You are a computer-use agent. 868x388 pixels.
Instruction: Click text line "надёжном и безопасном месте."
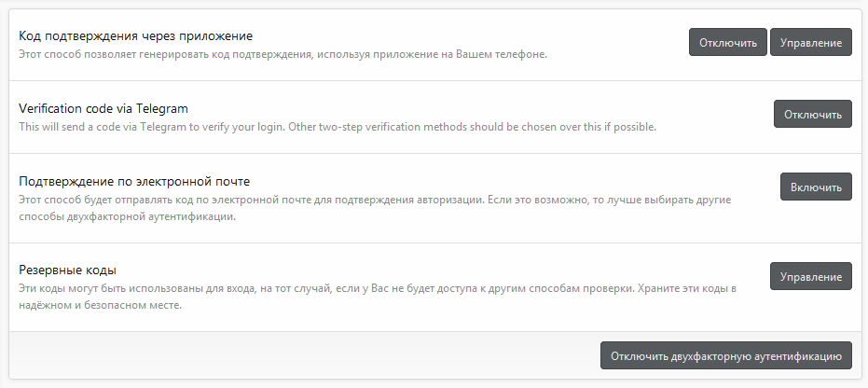point(100,305)
